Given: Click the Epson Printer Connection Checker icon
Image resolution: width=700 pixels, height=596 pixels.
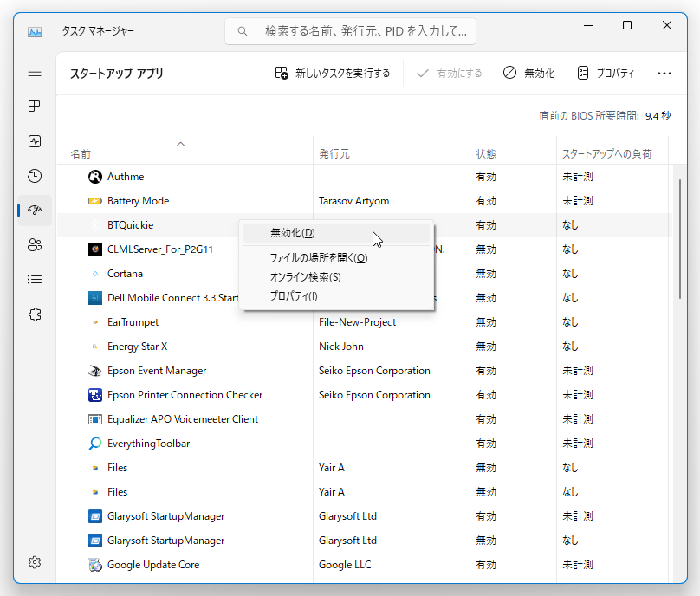Looking at the screenshot, I should click(x=95, y=395).
